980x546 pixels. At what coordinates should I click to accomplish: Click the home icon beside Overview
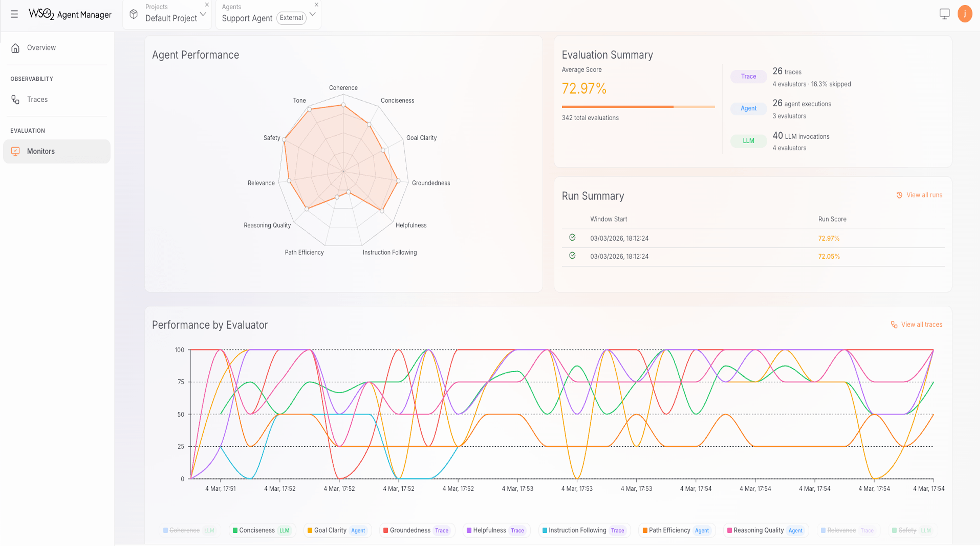pyautogui.click(x=15, y=48)
